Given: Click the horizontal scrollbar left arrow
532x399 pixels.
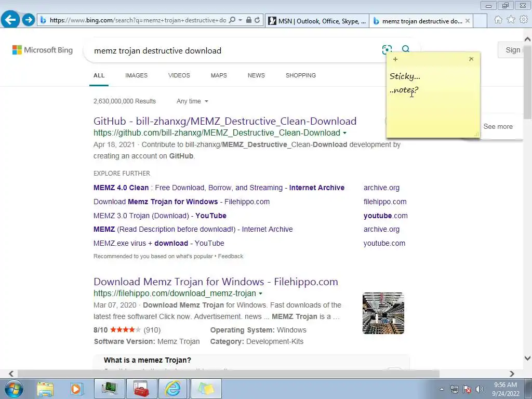Looking at the screenshot, I should pos(11,374).
